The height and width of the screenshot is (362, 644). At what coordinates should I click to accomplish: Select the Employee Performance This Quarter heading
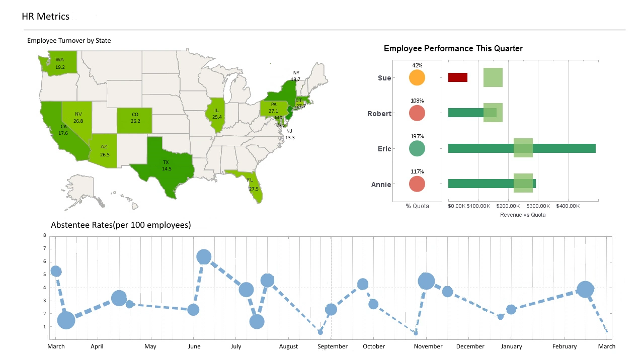453,48
